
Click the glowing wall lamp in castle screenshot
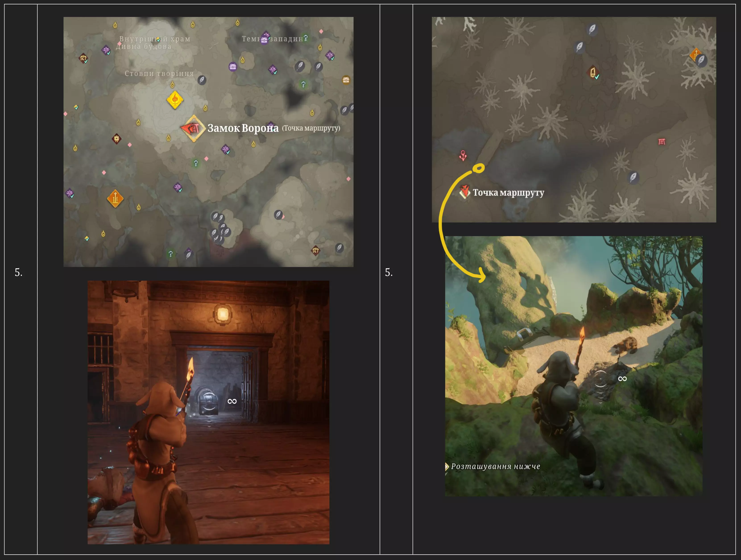(x=223, y=314)
